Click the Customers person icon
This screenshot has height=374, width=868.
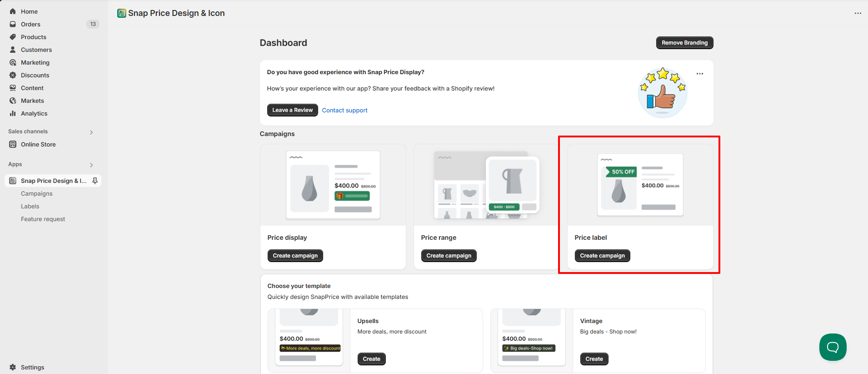pyautogui.click(x=13, y=50)
